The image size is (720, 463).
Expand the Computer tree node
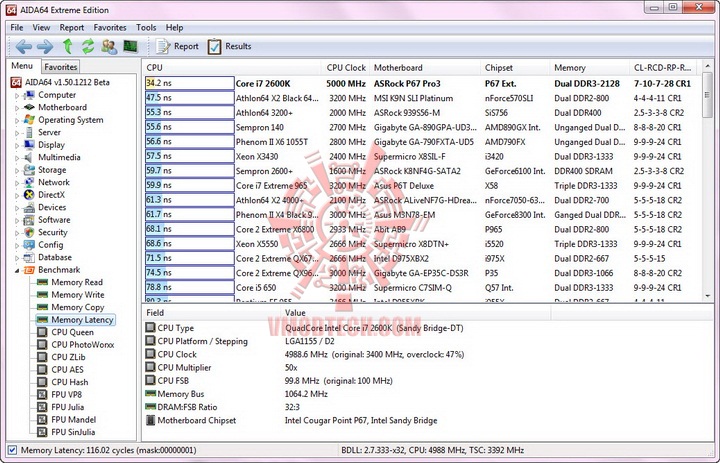pyautogui.click(x=17, y=96)
